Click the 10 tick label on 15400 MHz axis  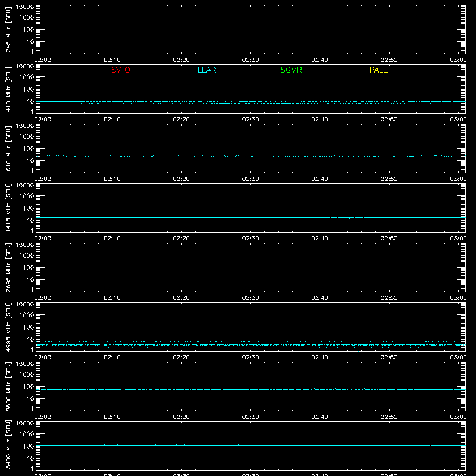tap(31, 458)
